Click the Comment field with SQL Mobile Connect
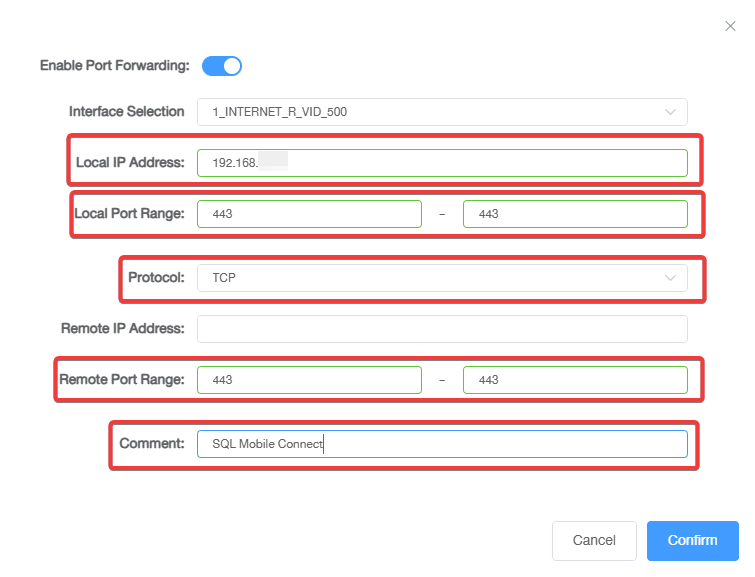Viewport: 755px width, 577px height. (x=442, y=444)
